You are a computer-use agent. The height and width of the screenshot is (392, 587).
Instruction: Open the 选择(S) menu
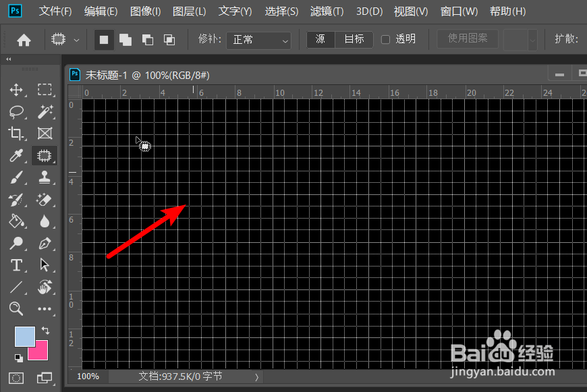coord(281,11)
